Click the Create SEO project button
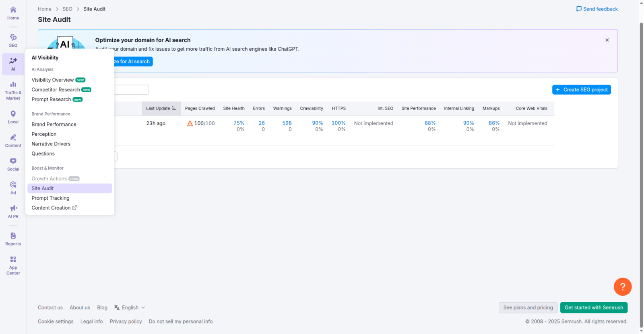The height and width of the screenshot is (334, 644). coord(581,90)
